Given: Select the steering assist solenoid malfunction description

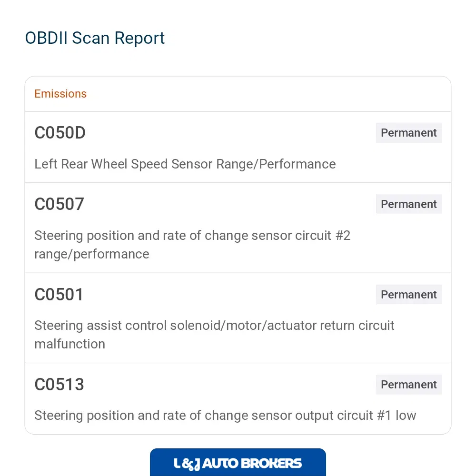Looking at the screenshot, I should [x=214, y=335].
